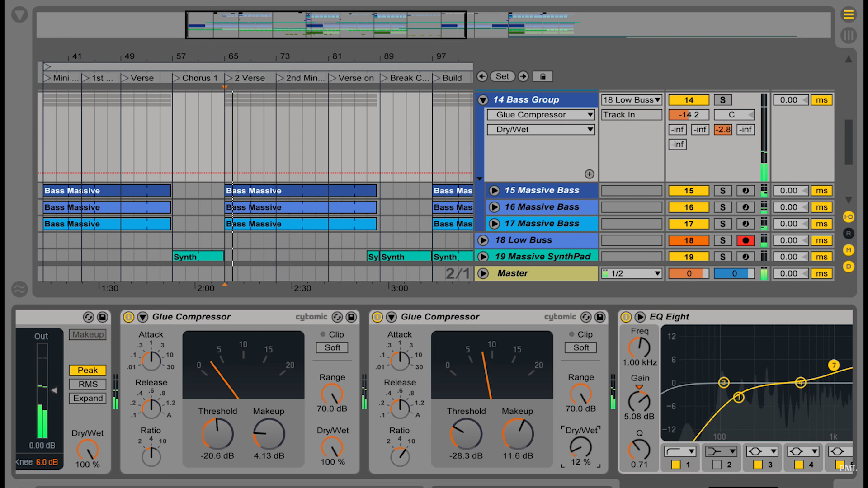Toggle the M mixer section button
Screen dimensions: 868x488
coord(849,250)
